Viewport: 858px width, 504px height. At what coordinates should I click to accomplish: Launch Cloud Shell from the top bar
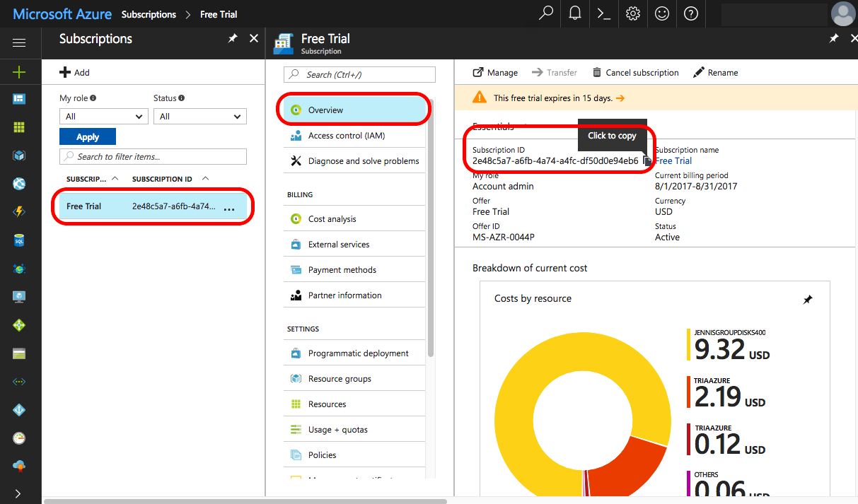(604, 13)
